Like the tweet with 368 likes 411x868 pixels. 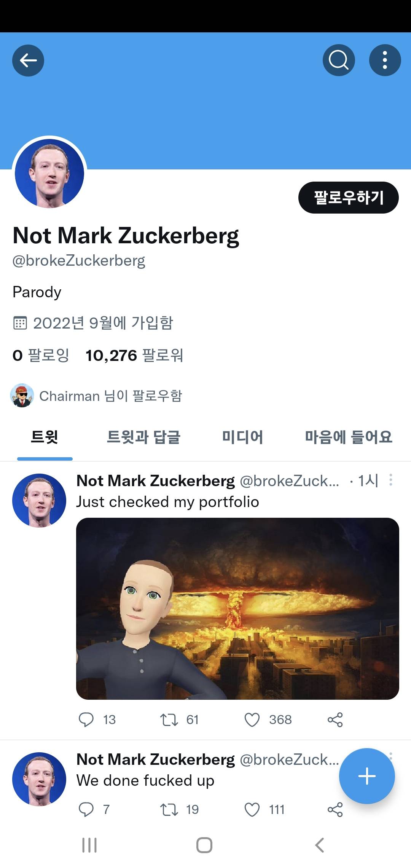tap(252, 720)
